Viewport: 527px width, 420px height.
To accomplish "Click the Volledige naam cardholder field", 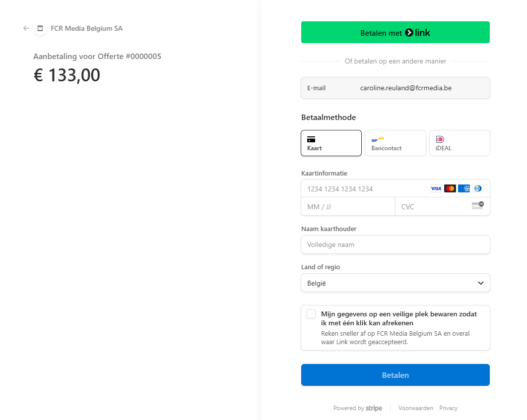I will [x=395, y=244].
